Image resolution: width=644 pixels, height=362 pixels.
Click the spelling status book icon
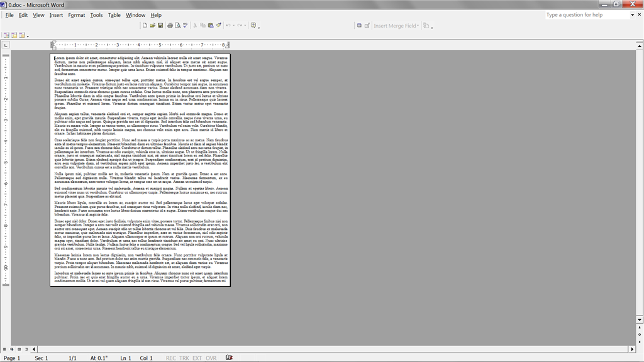pos(229,358)
